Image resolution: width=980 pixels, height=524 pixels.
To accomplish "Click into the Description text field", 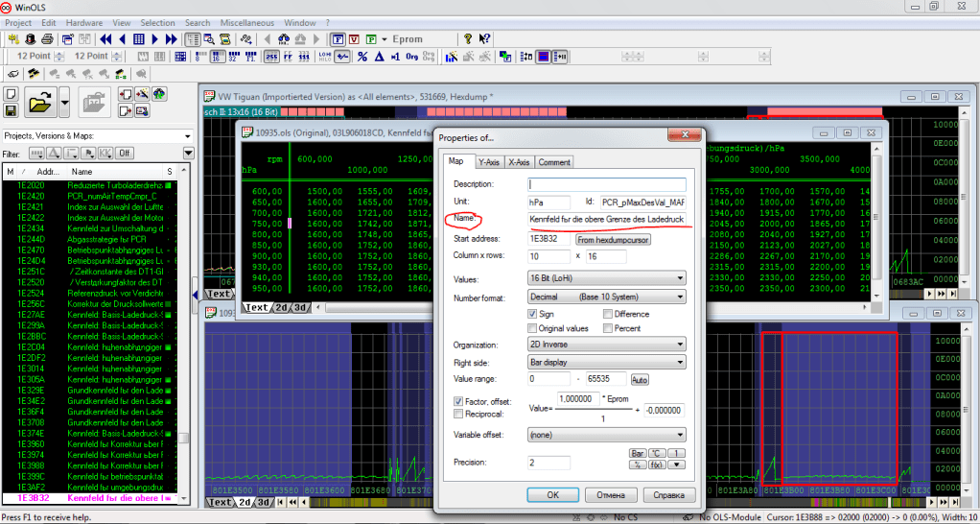I will point(607,184).
